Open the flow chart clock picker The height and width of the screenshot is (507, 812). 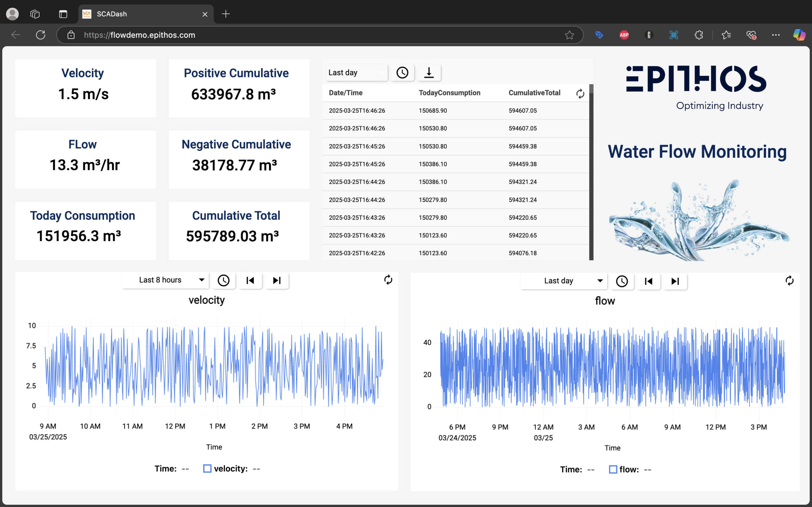point(622,281)
